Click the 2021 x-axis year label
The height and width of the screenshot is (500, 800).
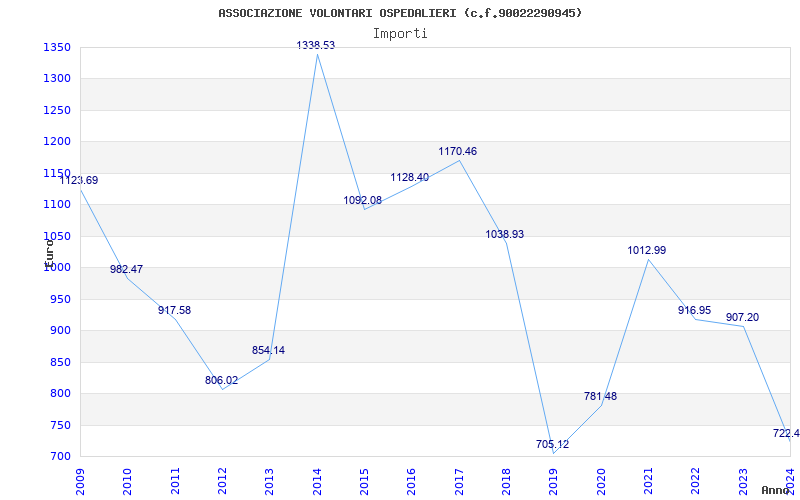pos(648,482)
